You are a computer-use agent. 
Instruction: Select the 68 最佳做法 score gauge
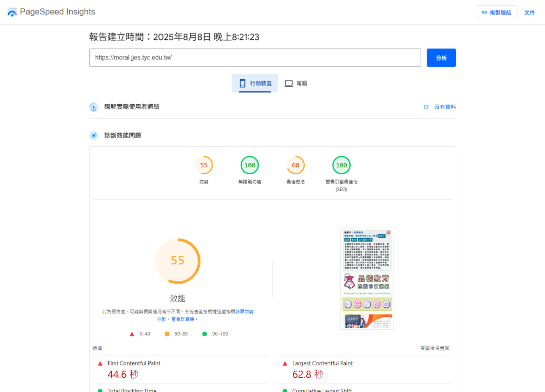[x=295, y=165]
